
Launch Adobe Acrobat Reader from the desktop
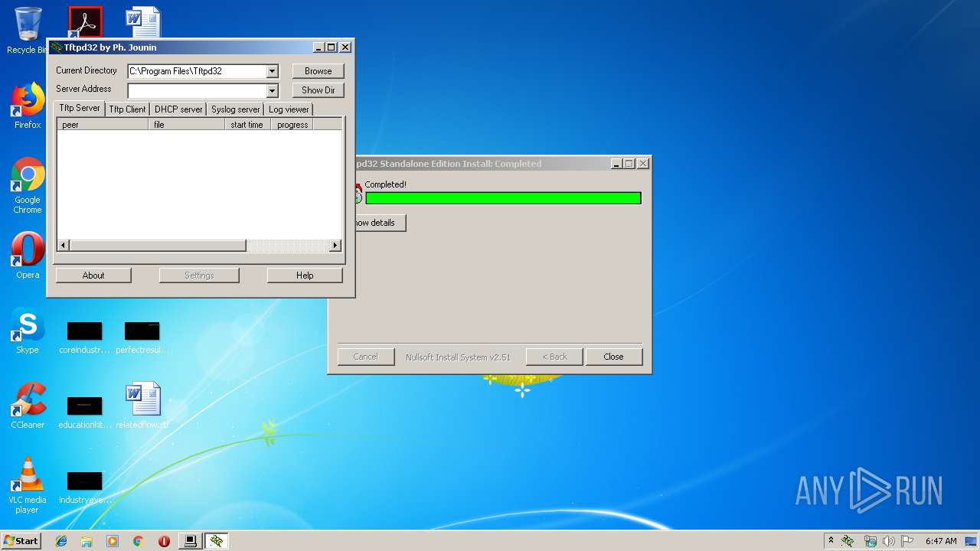coord(85,21)
